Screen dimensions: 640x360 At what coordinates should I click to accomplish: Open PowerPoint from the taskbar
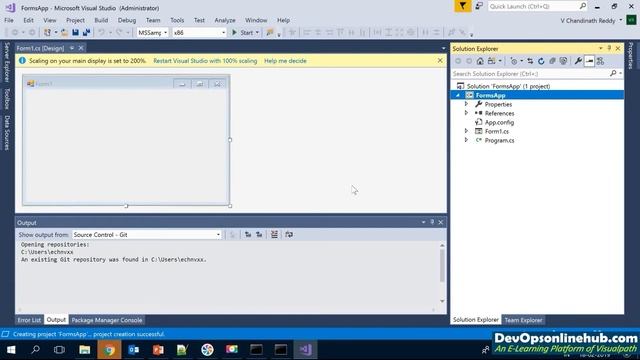(158, 350)
